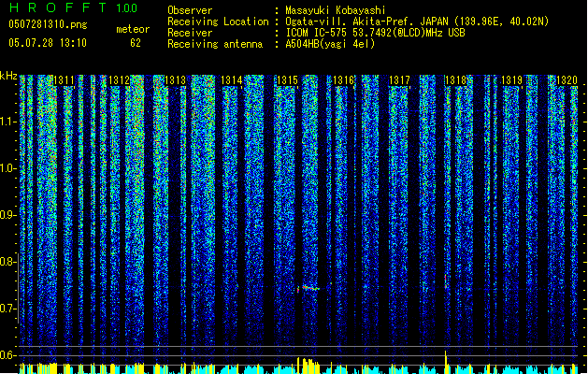Click the 0.7 kHz frequency tick label
The width and height of the screenshot is (588, 374).
tap(7, 309)
